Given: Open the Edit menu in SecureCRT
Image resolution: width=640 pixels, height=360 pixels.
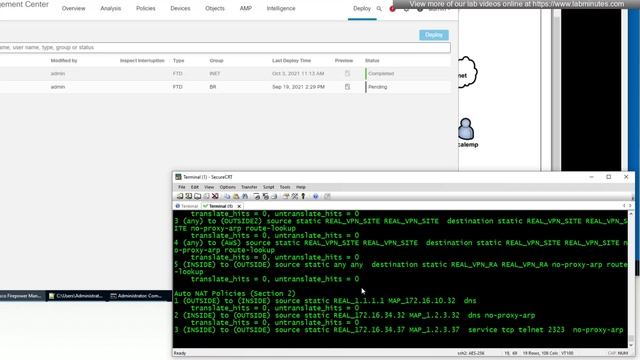Looking at the screenshot, I should (195, 187).
